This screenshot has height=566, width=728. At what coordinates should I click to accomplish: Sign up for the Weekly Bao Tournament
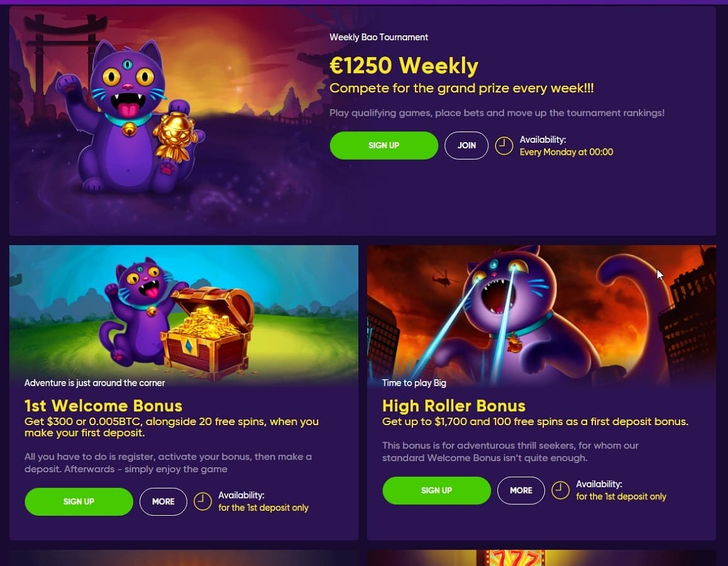point(384,145)
